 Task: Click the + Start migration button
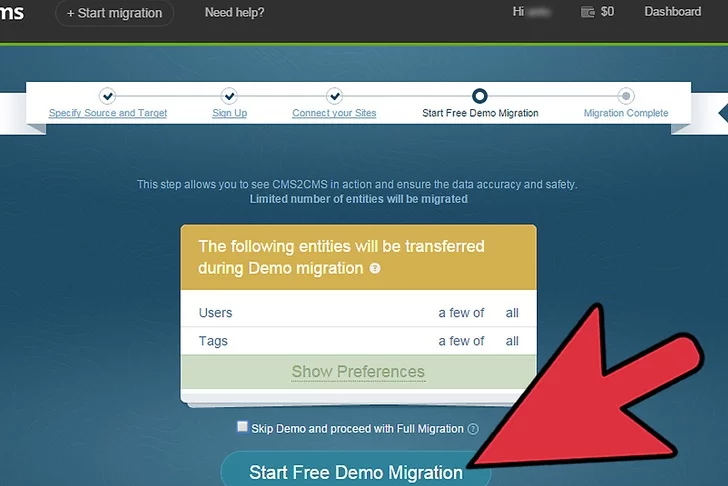114,13
